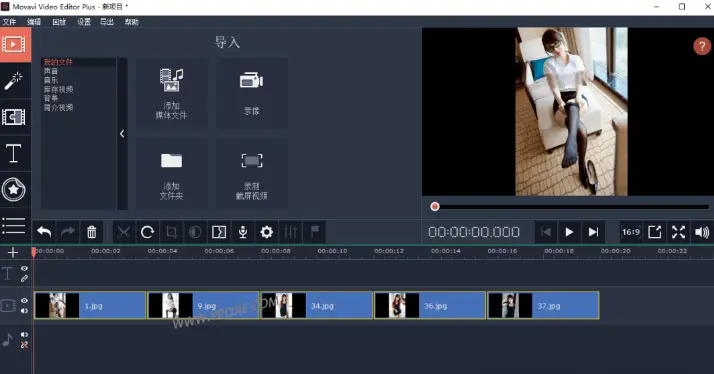714x374 pixels.
Task: Toggle title track link icon
Action: 24,278
